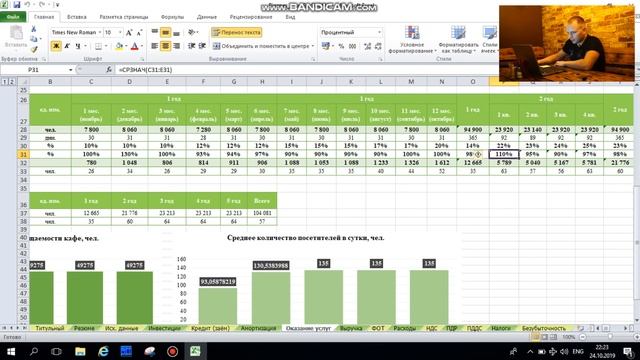Toggle underline Ч formatting

pyautogui.click(x=78, y=46)
